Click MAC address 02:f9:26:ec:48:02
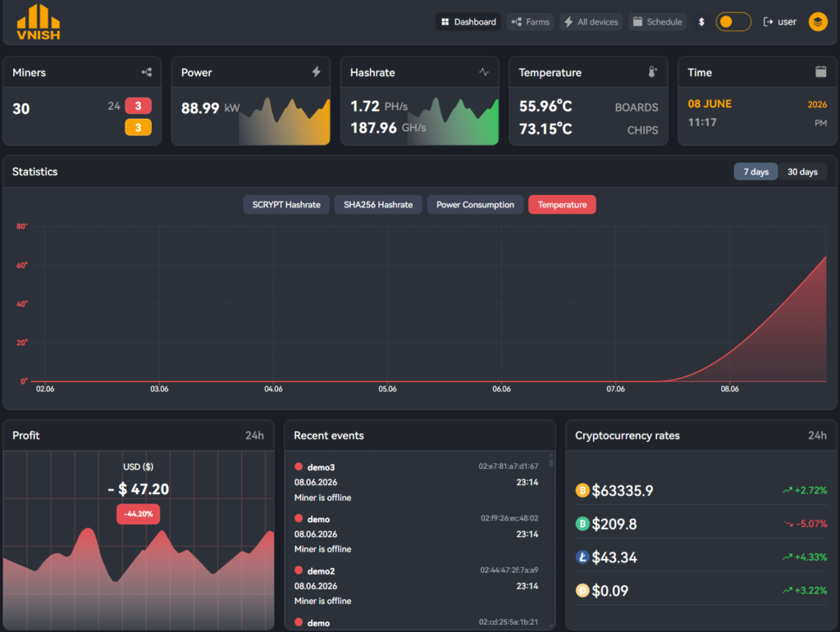 click(509, 518)
